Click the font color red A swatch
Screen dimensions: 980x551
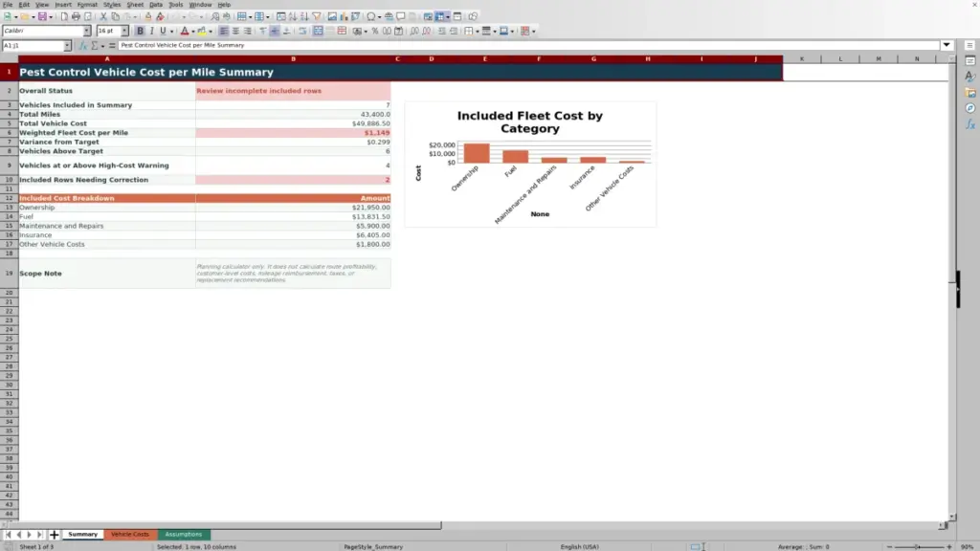pos(185,31)
